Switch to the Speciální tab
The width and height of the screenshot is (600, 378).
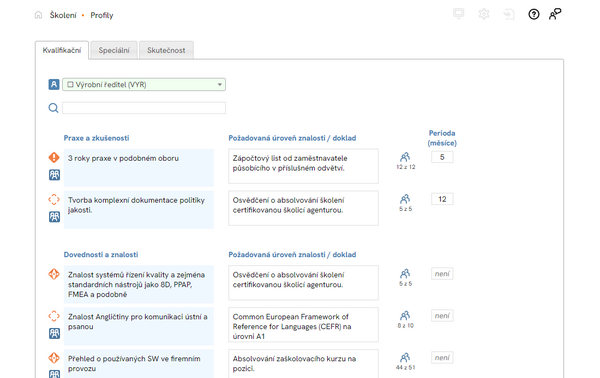click(x=114, y=50)
